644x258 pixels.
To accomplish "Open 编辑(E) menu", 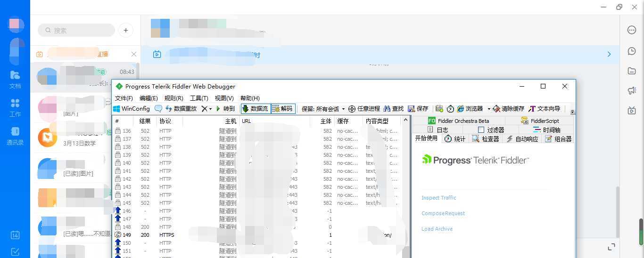I will coord(149,98).
